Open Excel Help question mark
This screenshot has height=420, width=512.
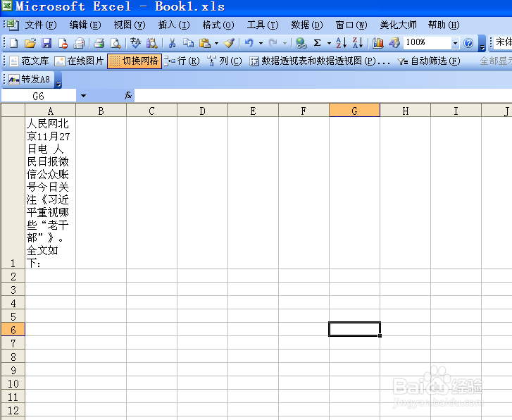468,43
